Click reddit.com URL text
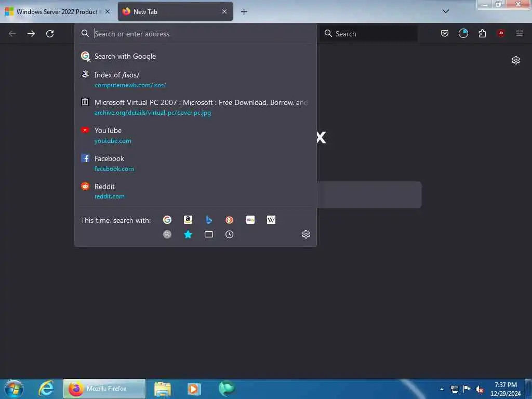 point(110,196)
